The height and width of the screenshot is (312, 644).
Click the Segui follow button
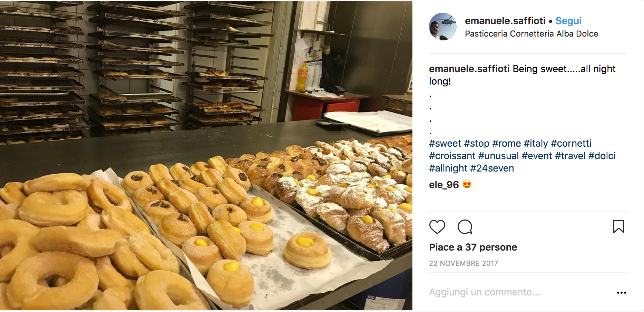568,21
